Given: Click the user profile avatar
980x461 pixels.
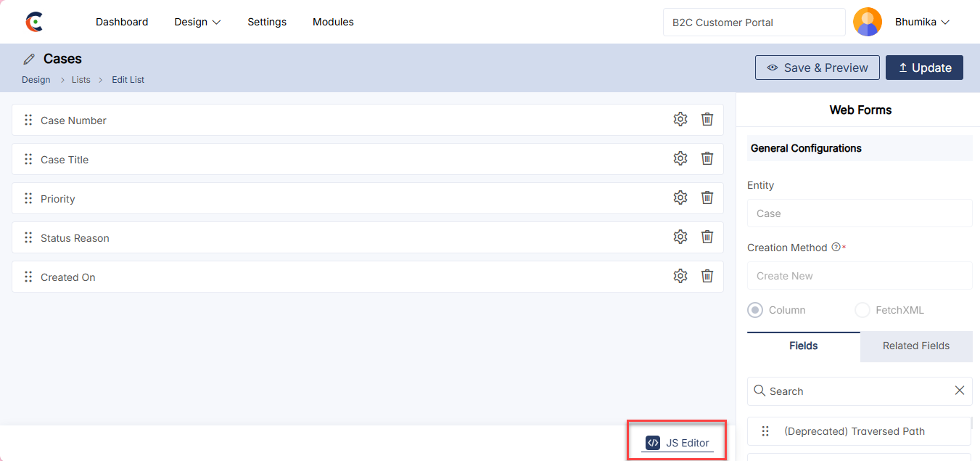Looking at the screenshot, I should [868, 22].
